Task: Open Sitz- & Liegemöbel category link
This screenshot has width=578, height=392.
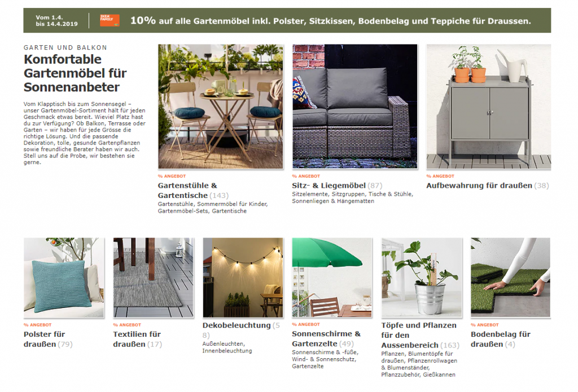Action: (x=337, y=186)
